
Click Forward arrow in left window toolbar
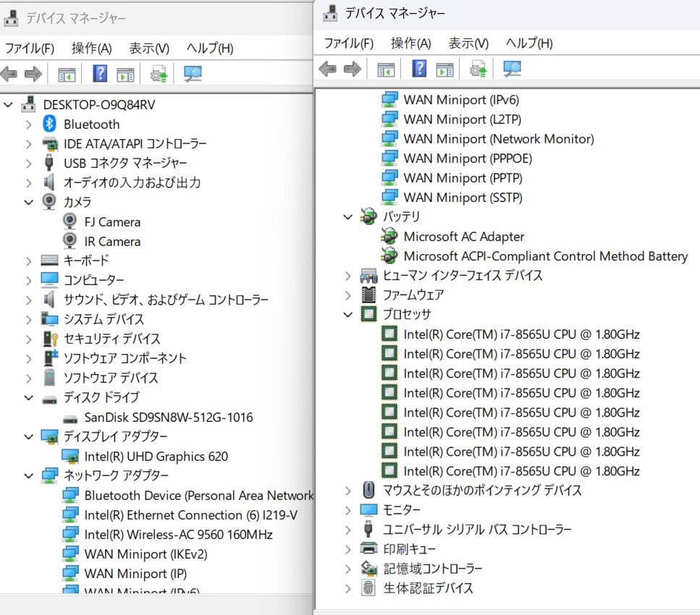pyautogui.click(x=33, y=74)
